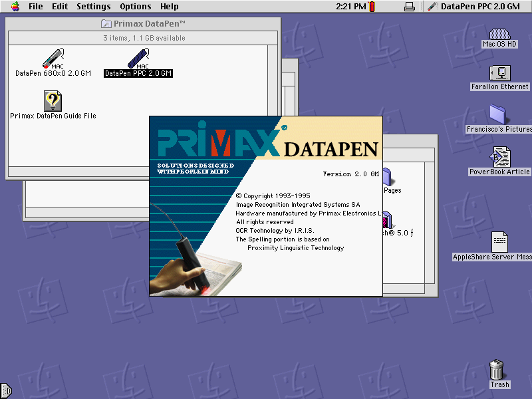532x399 pixels.
Task: Open the Mac OS HD disk
Action: 499,35
